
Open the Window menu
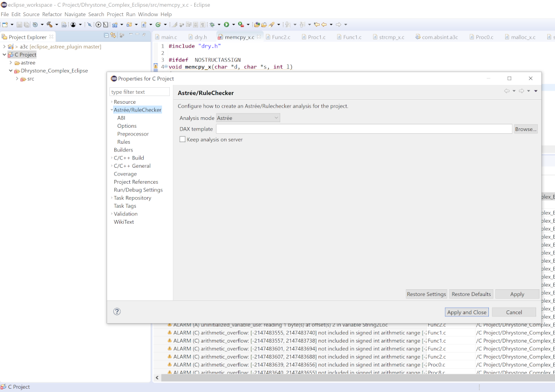pyautogui.click(x=148, y=14)
